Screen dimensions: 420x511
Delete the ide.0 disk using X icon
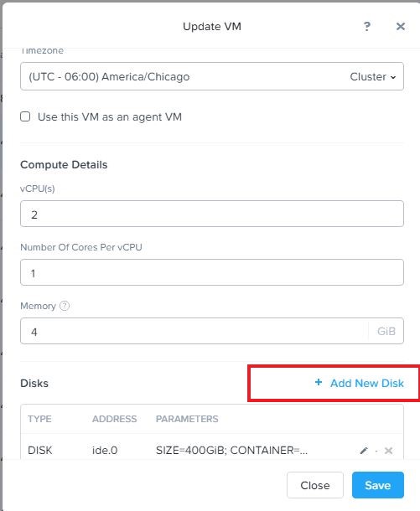(x=388, y=451)
